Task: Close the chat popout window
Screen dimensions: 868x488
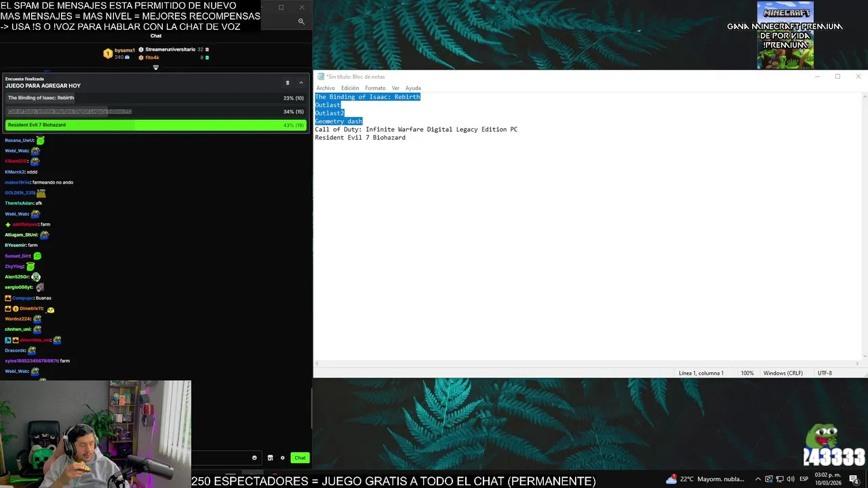Action: 302,7
